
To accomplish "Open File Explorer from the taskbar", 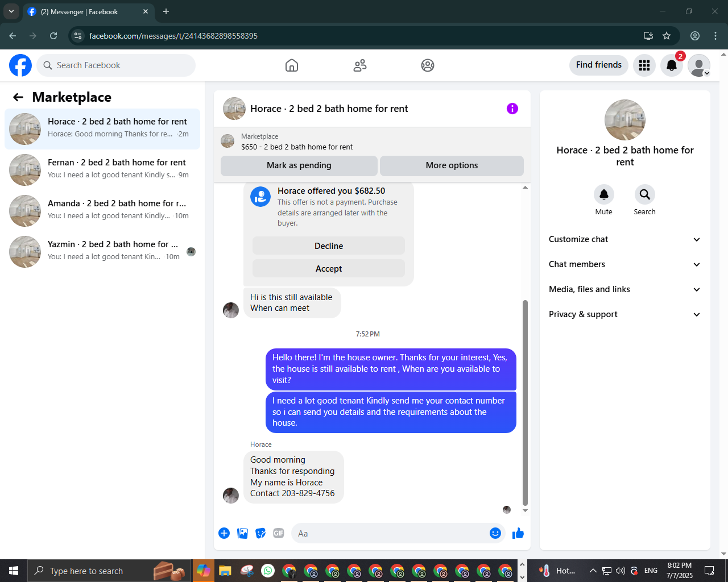I will [x=225, y=571].
